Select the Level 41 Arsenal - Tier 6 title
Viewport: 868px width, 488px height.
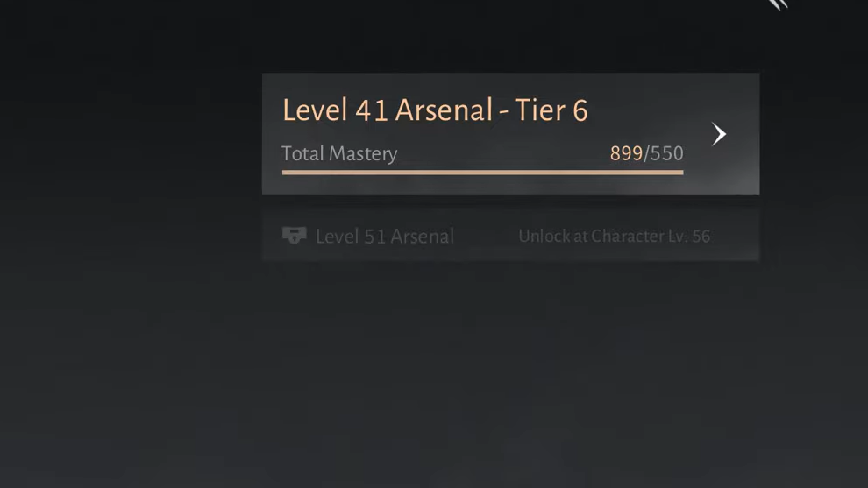[x=435, y=110]
